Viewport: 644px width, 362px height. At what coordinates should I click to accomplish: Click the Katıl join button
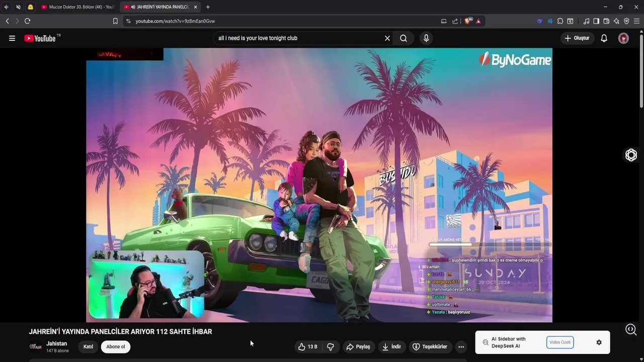(88, 346)
